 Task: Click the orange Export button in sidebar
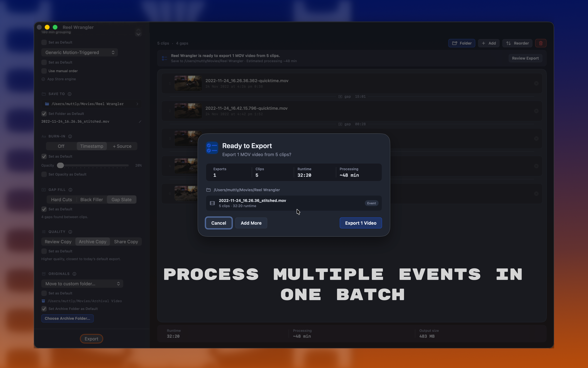pyautogui.click(x=91, y=339)
